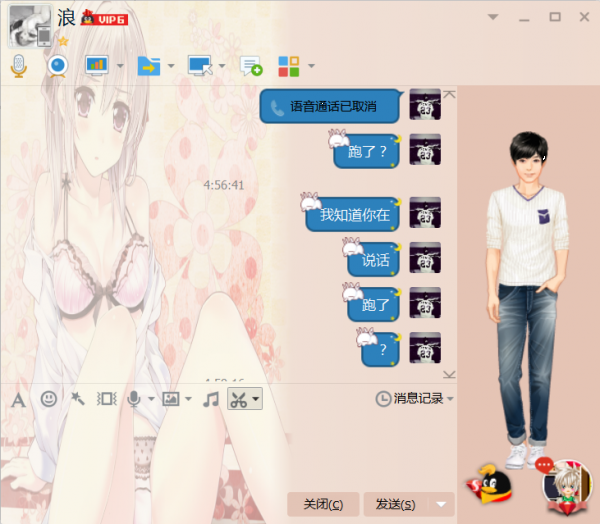Jump to top of chat scroll arrow
The height and width of the screenshot is (524, 600).
[449, 94]
